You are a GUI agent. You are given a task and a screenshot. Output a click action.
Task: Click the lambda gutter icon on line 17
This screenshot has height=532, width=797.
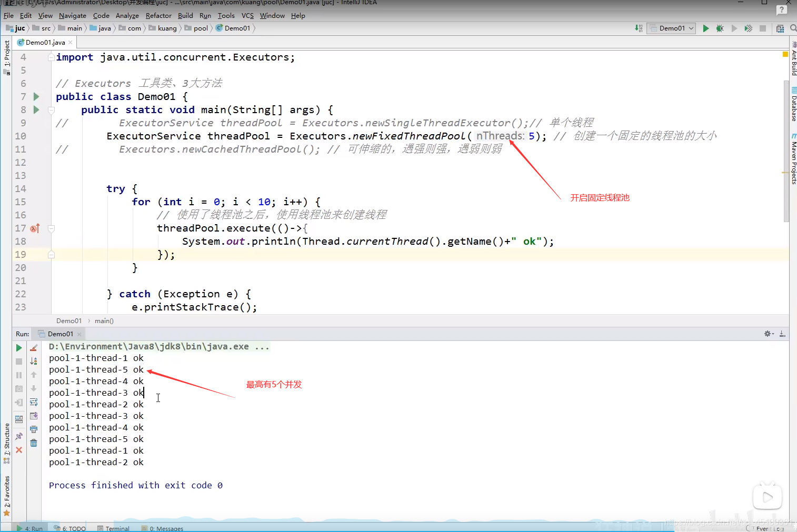coord(35,228)
